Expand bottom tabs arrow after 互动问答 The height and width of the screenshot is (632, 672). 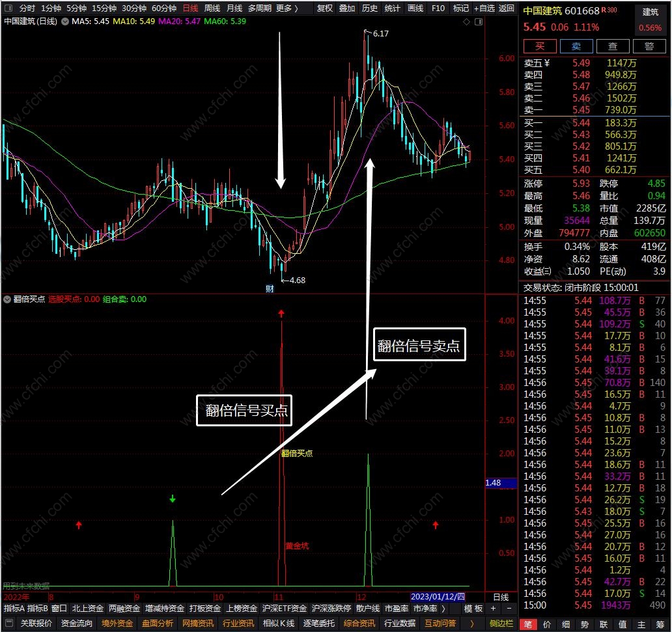[x=472, y=623]
